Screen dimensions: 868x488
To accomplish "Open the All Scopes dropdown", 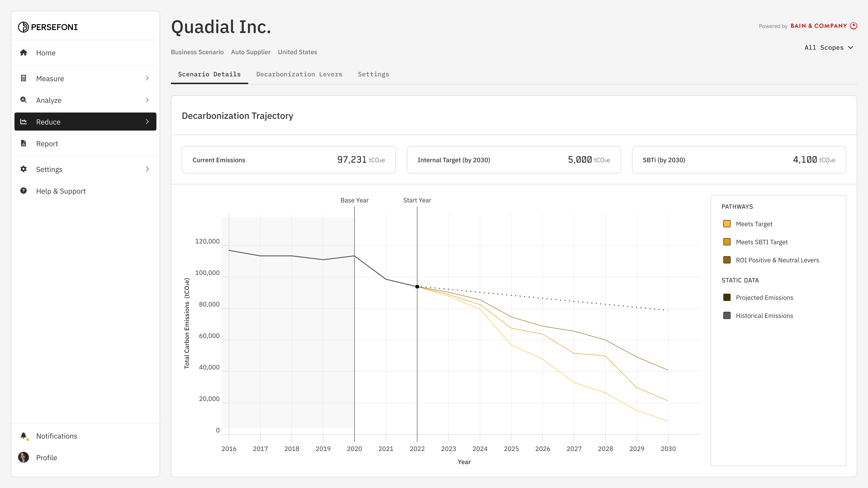I will 829,48.
